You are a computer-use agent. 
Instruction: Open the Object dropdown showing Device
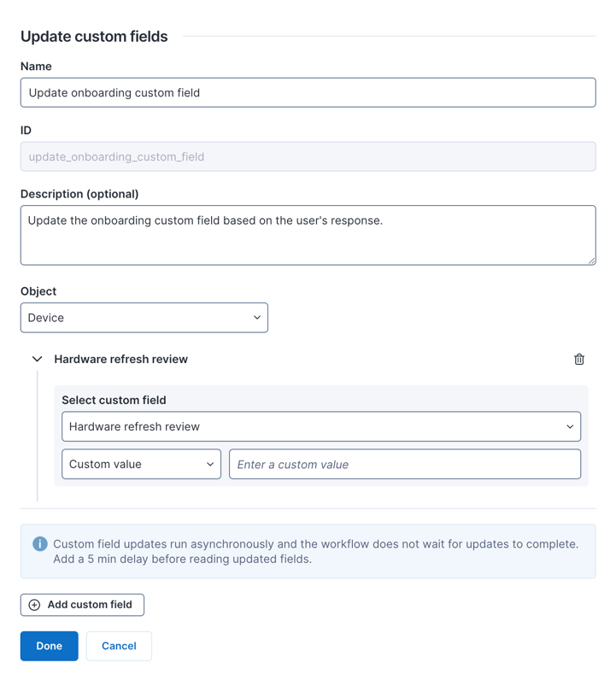[144, 318]
